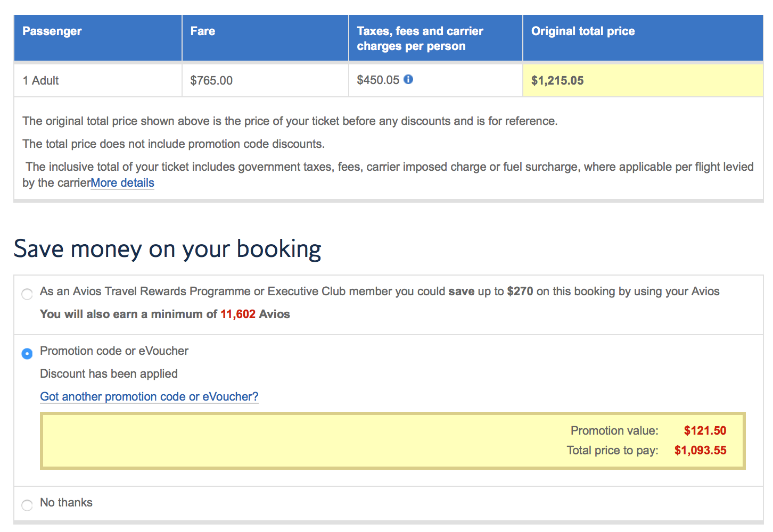Click the Original total price header
The image size is (773, 532).
pos(583,31)
